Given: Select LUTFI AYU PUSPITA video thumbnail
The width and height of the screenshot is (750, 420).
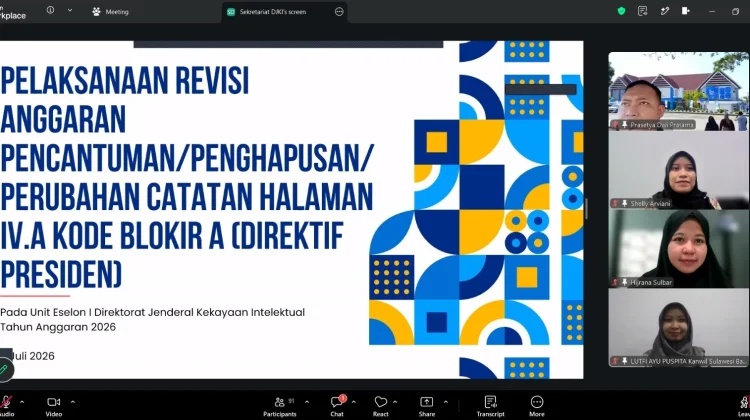Looking at the screenshot, I should (x=678, y=328).
